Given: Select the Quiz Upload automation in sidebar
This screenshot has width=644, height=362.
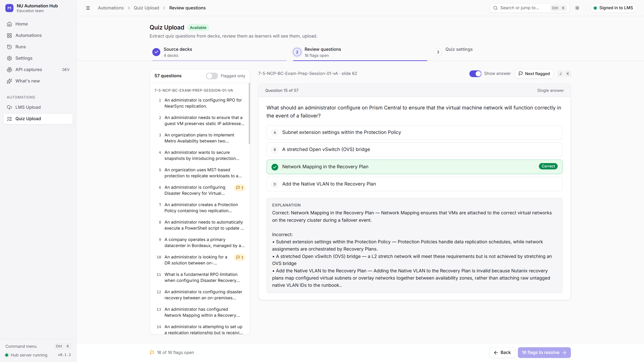Looking at the screenshot, I should (x=38, y=119).
